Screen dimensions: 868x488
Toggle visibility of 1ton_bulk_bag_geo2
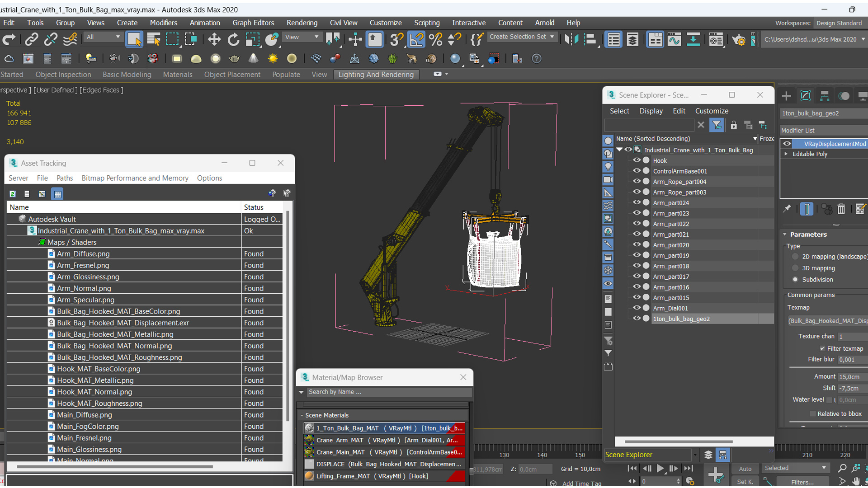click(637, 319)
